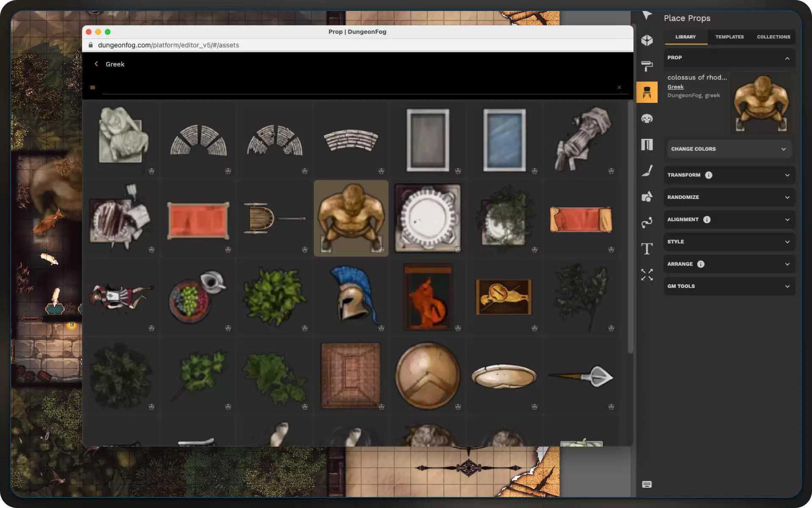Select the curved stone bench prop
This screenshot has width=812, height=508.
point(351,140)
